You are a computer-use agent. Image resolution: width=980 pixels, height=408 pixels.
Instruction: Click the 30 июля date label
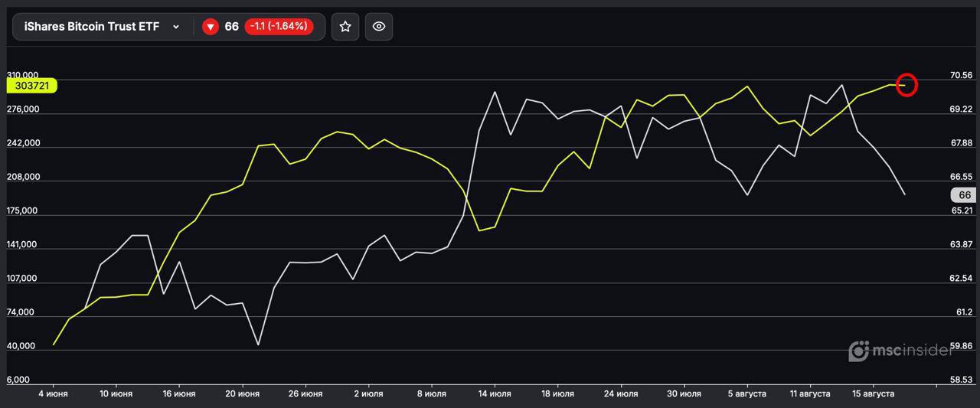point(684,393)
